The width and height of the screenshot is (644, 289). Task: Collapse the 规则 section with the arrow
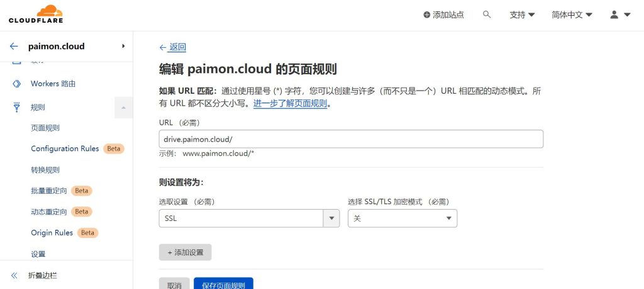click(124, 108)
